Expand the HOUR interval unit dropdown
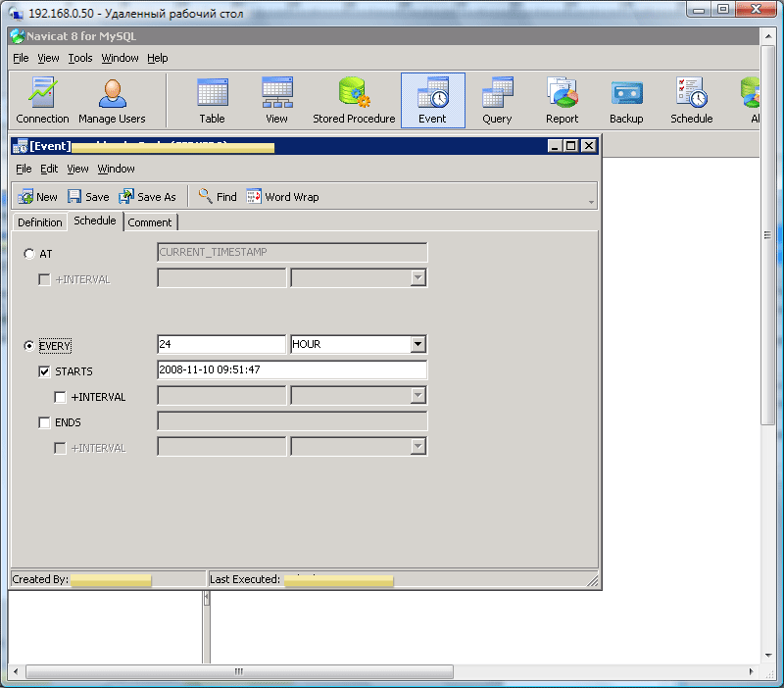Screen dimensions: 784x688 (x=417, y=345)
